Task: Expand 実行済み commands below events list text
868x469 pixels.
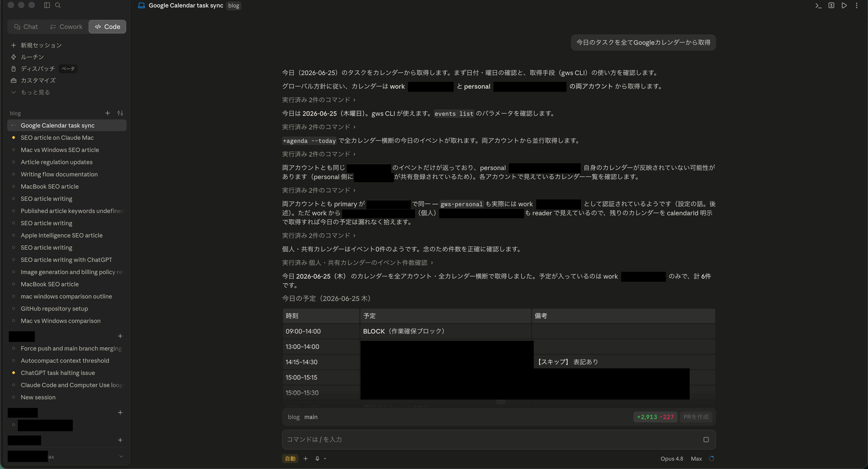Action: [319, 127]
